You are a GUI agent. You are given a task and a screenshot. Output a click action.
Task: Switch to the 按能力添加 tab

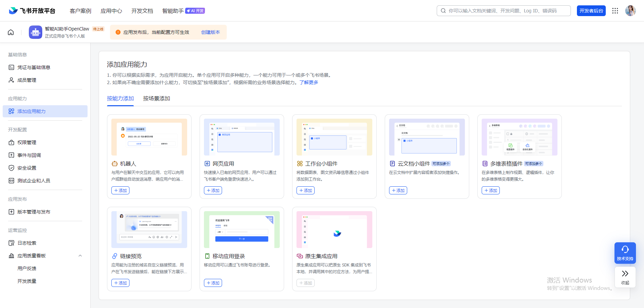click(120, 99)
